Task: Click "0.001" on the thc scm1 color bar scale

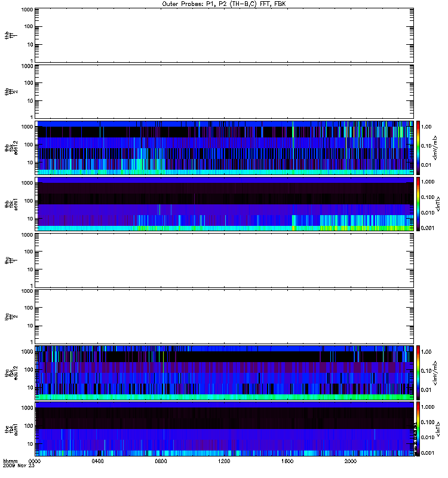Action: [428, 453]
